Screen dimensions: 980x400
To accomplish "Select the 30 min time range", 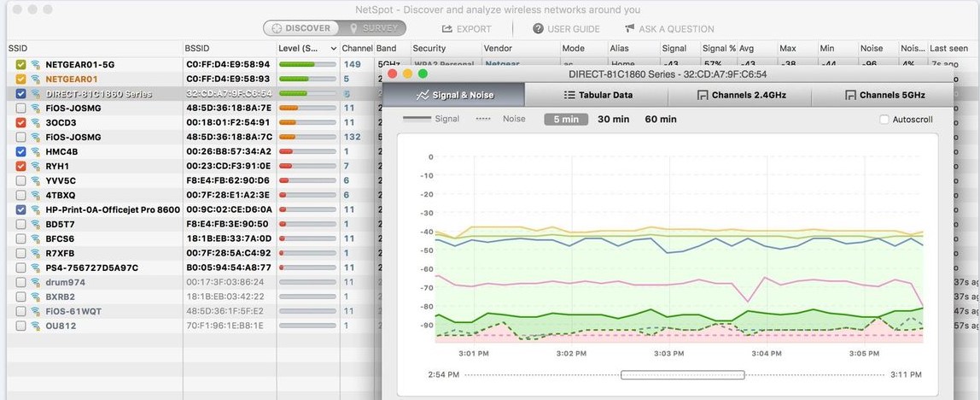I will [613, 120].
